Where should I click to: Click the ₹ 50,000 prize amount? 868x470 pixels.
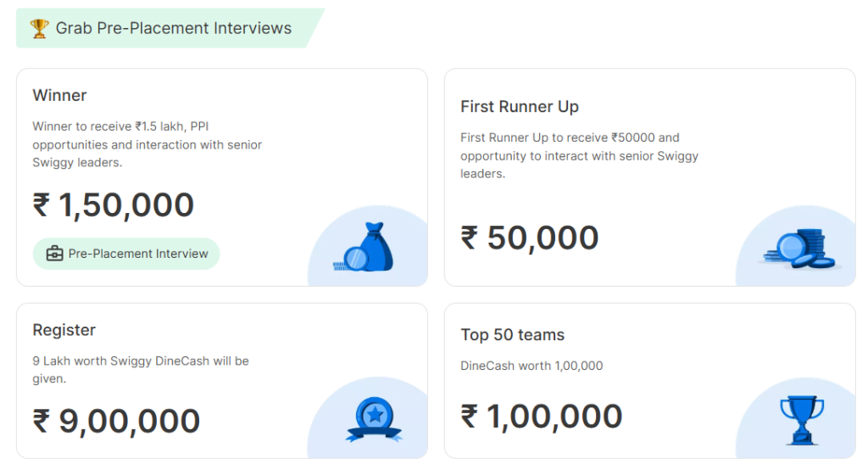(x=530, y=238)
